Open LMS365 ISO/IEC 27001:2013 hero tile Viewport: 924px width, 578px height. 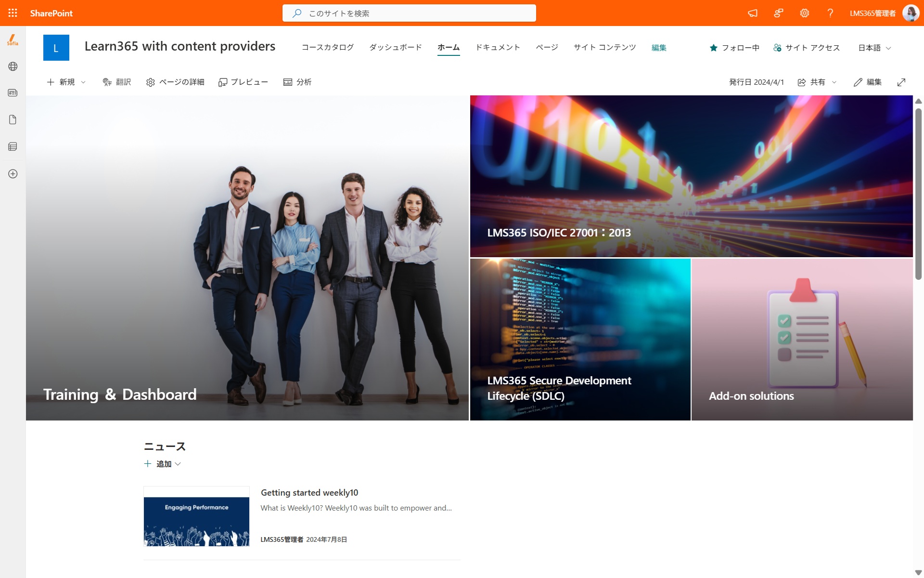click(x=691, y=176)
